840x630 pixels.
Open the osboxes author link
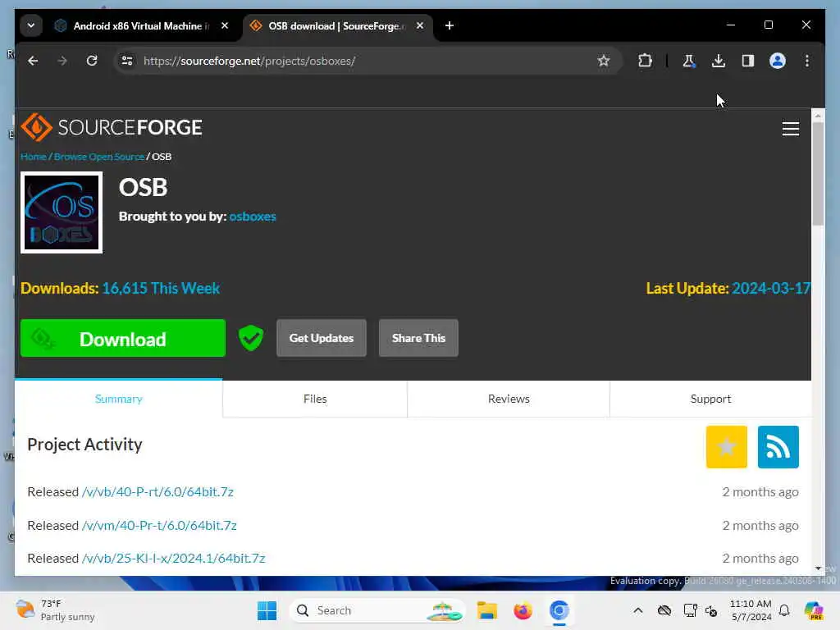pyautogui.click(x=253, y=217)
